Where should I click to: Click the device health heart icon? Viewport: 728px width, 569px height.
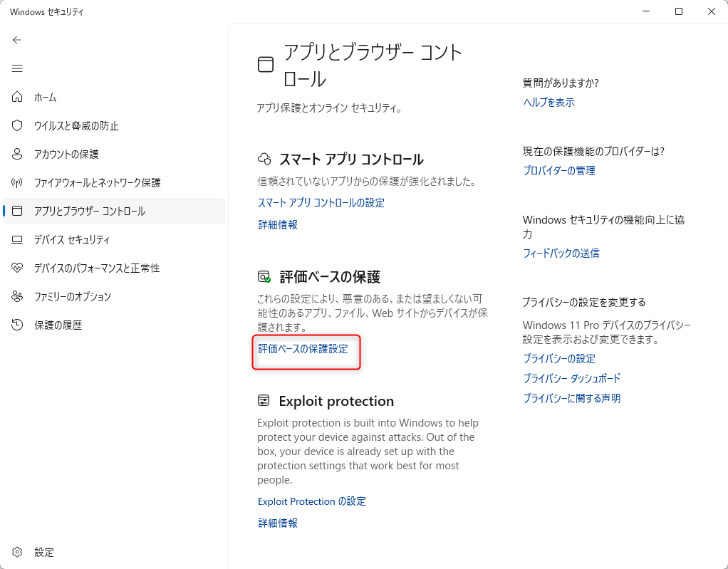tap(18, 268)
